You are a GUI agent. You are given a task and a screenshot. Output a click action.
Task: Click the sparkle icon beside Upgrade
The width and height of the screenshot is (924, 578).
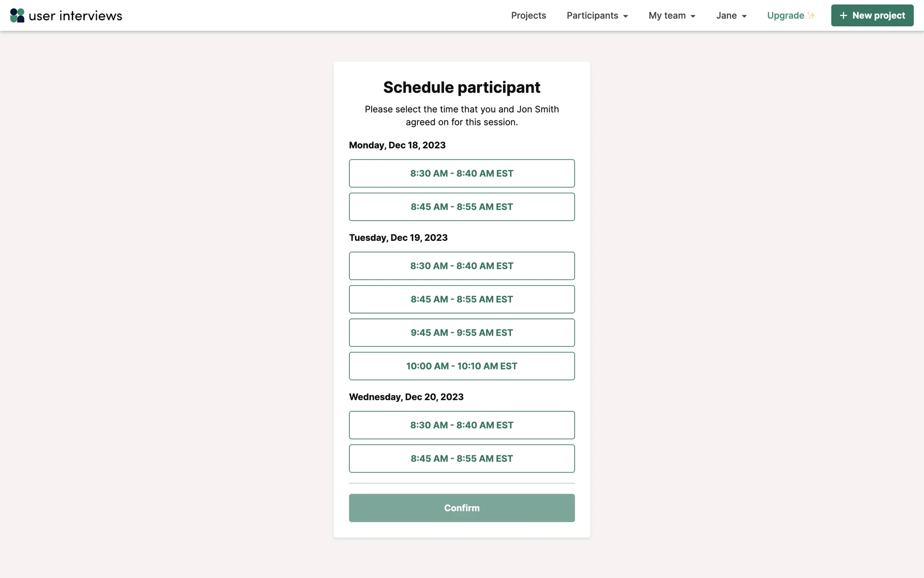pos(811,15)
